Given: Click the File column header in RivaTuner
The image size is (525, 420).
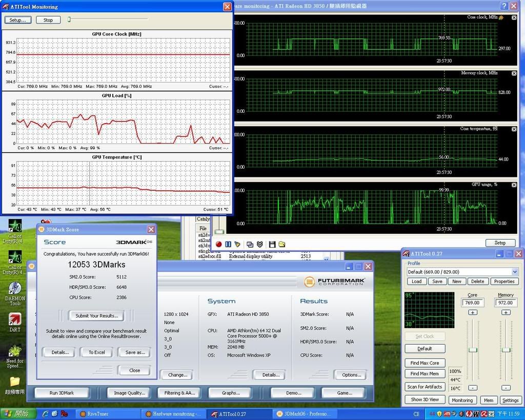Looking at the screenshot, I should click(203, 228).
